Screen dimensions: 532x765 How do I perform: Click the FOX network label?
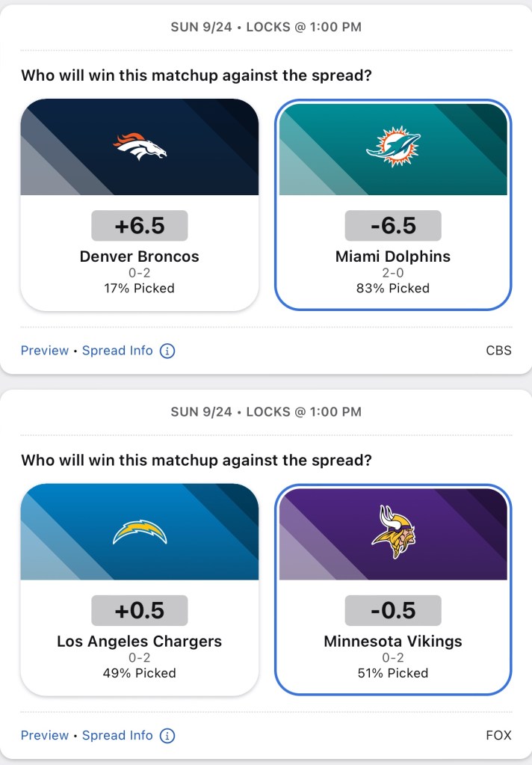[498, 736]
